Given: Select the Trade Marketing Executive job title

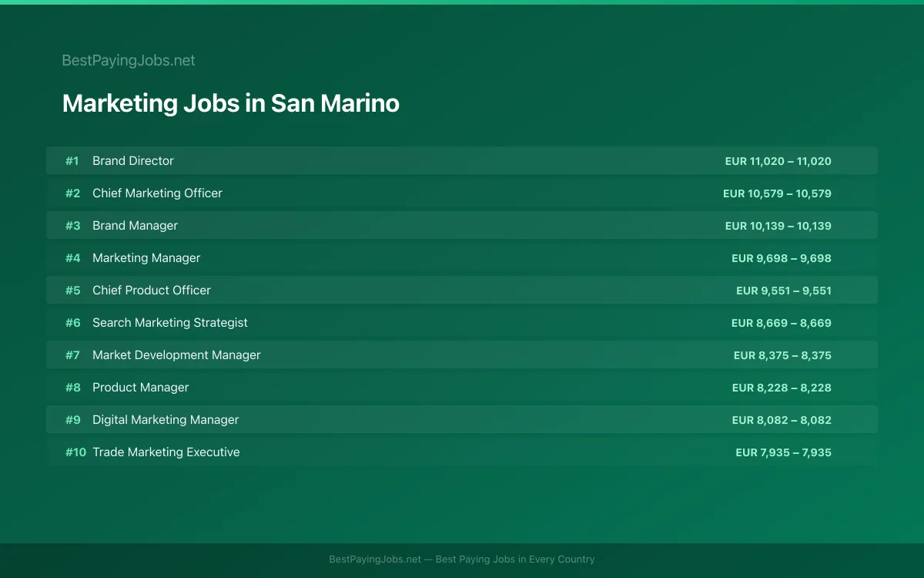Looking at the screenshot, I should [x=166, y=452].
